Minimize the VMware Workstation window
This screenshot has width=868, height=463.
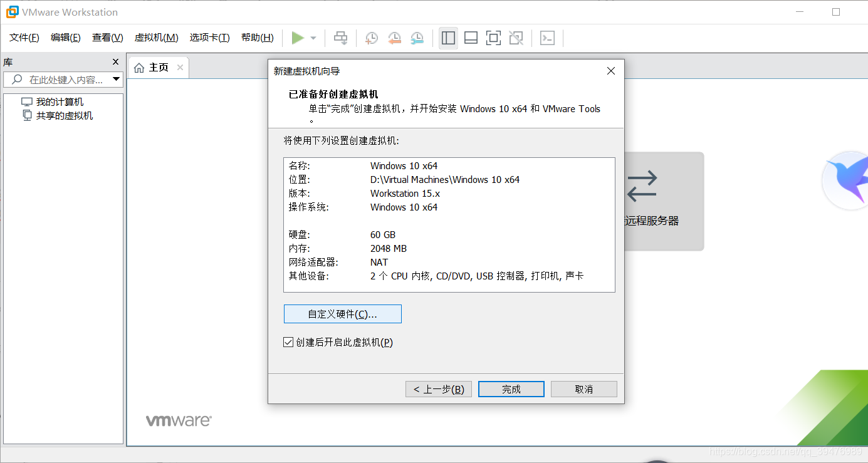pyautogui.click(x=800, y=12)
